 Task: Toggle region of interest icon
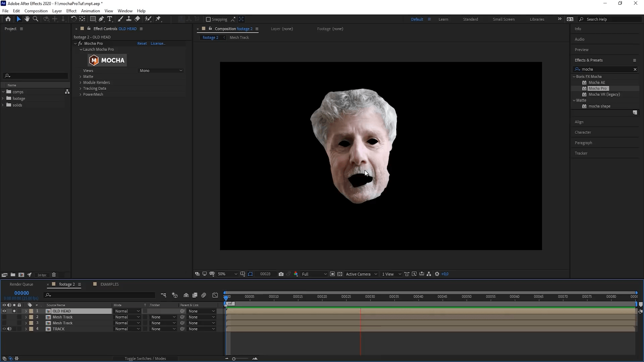[332, 274]
